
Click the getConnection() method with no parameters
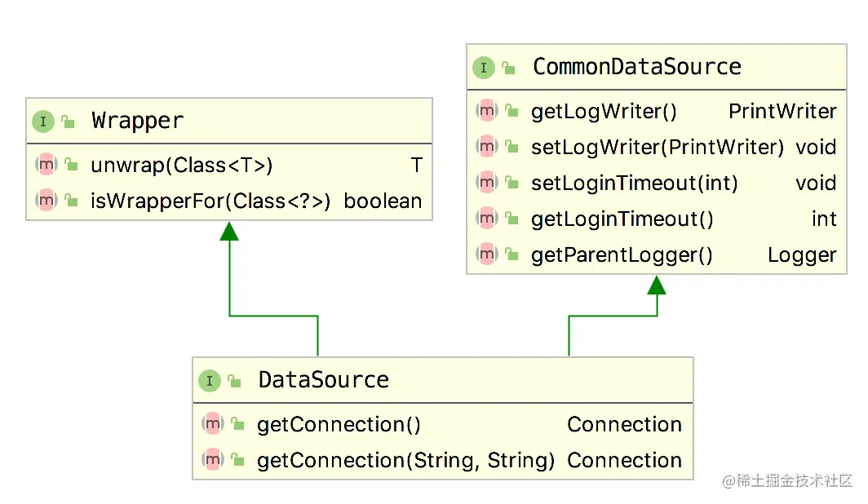[x=339, y=424]
